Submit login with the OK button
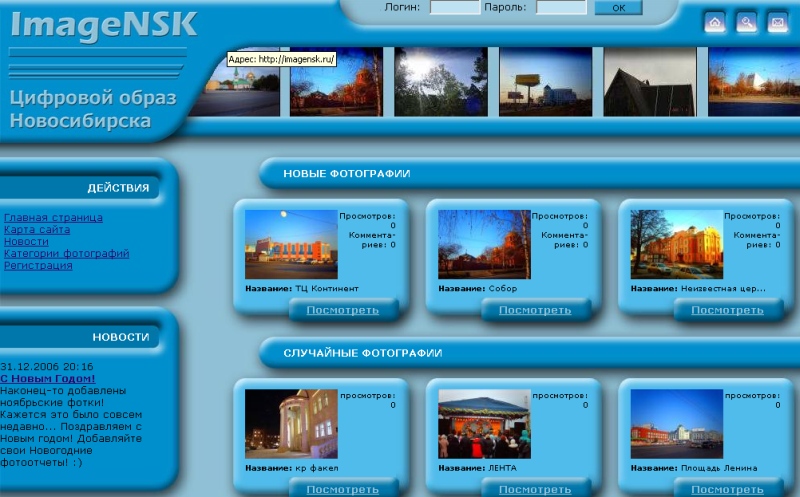This screenshot has height=497, width=800. (618, 8)
